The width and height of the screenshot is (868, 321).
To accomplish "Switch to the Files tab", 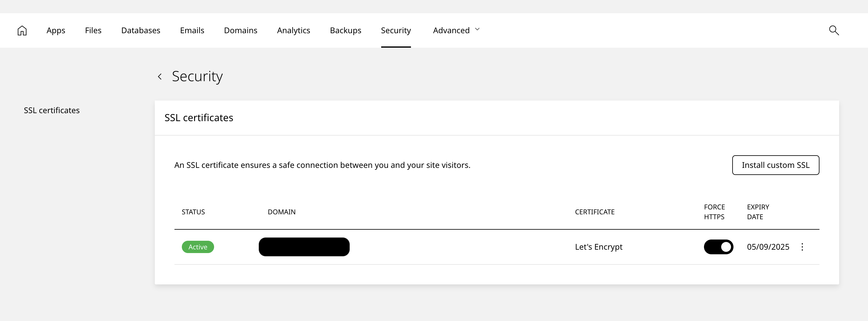I will [x=93, y=30].
